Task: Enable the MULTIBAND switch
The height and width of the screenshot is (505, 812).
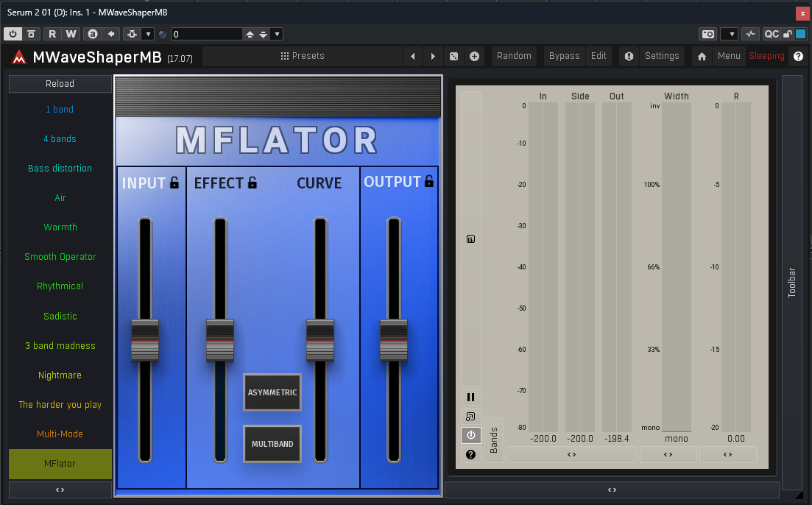Action: tap(272, 444)
